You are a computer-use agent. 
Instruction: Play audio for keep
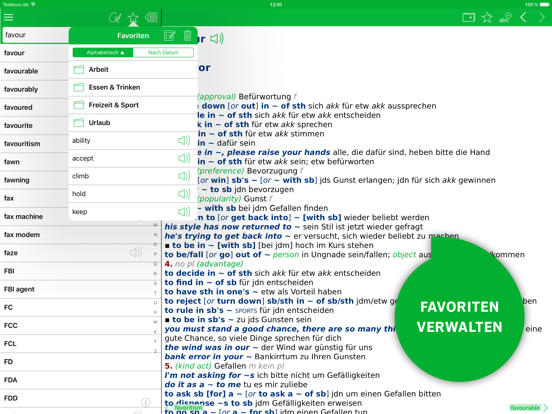tap(184, 212)
